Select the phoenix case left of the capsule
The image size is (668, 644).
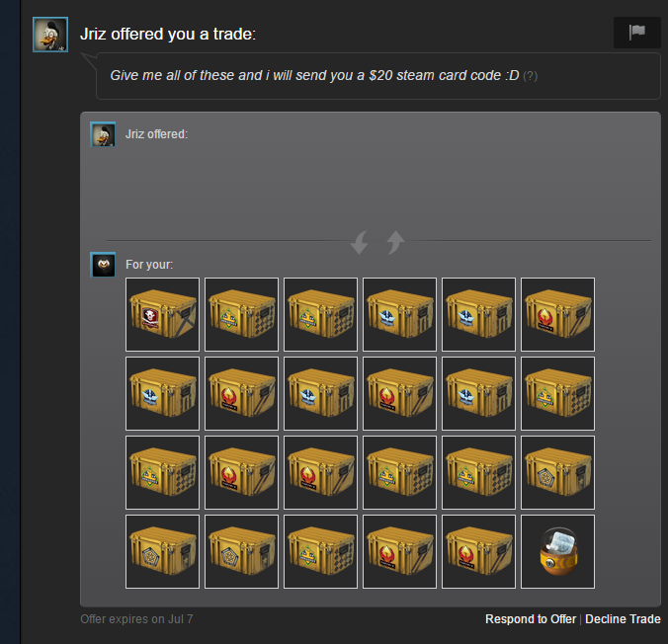[x=479, y=551]
